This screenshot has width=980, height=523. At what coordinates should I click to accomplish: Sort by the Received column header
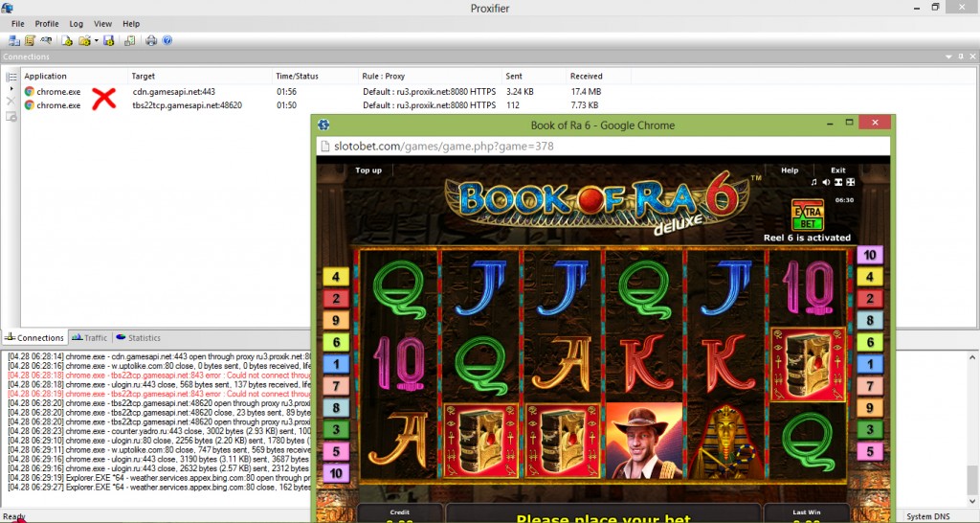(599, 77)
